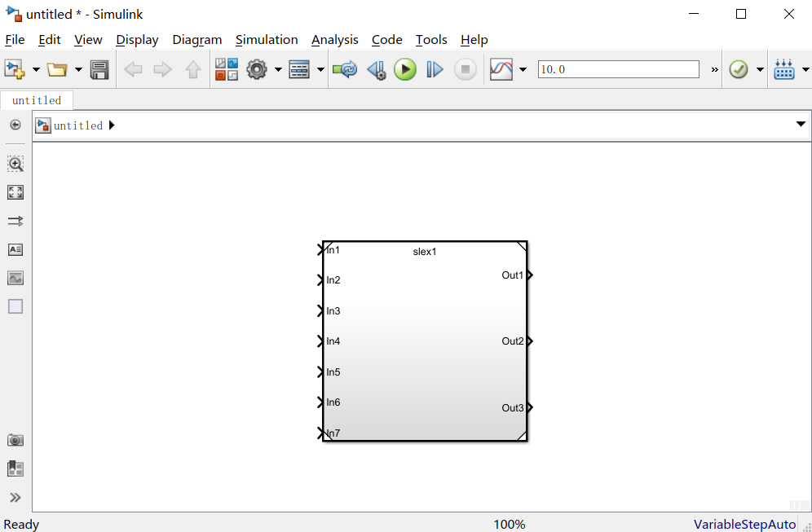The width and height of the screenshot is (812, 532).
Task: Select the Image annotation tool
Action: tap(15, 279)
